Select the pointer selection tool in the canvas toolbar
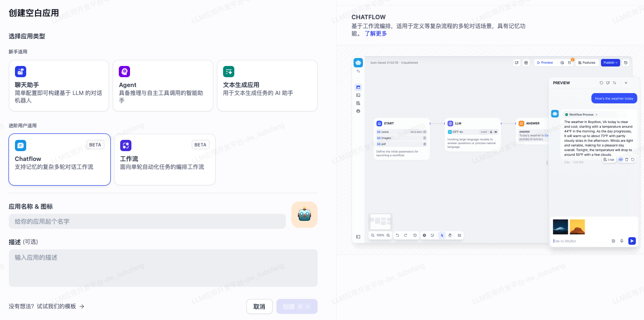This screenshot has height=320, width=644. [441, 235]
